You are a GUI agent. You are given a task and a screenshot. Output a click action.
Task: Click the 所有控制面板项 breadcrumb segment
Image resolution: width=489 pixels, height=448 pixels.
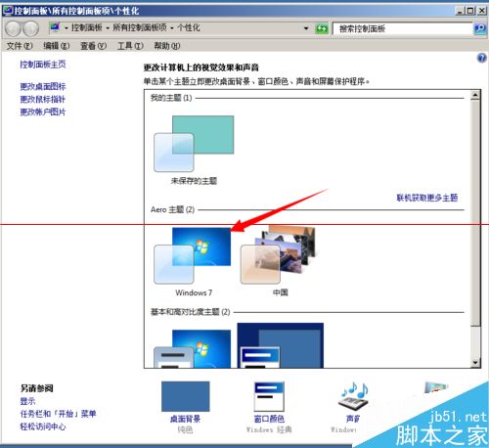tap(140, 28)
